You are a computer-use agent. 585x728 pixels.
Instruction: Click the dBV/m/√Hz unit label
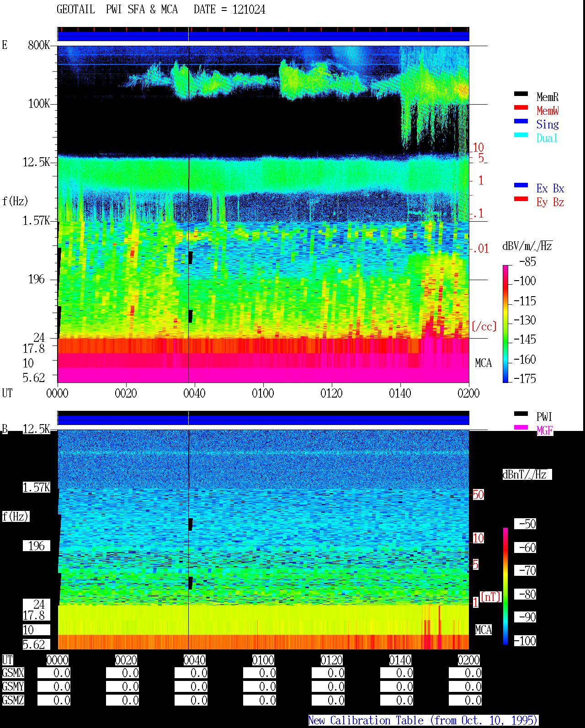tap(527, 246)
